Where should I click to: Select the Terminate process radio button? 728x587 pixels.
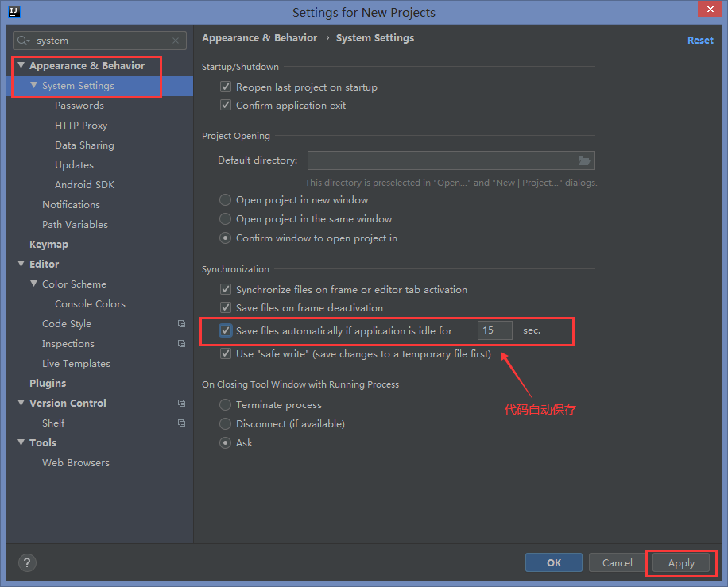coord(225,404)
